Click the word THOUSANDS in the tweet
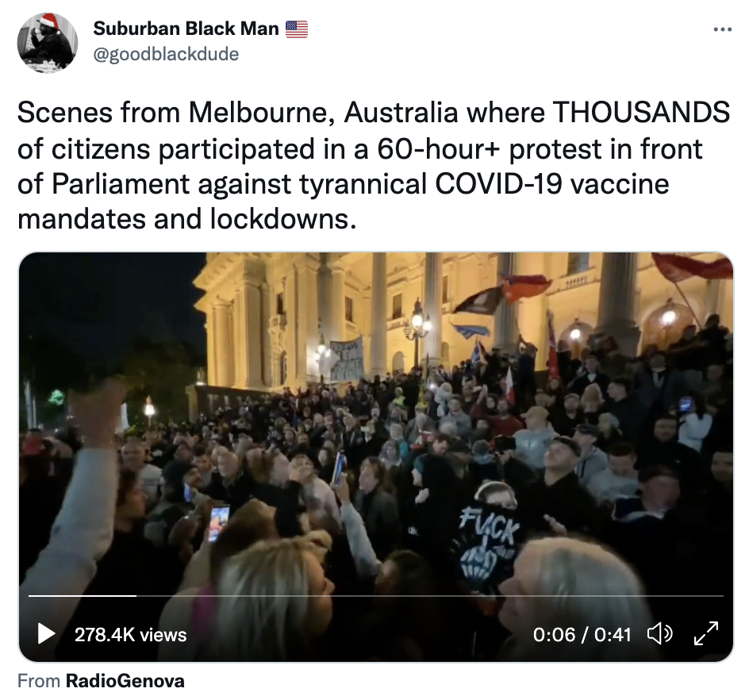Viewport: 749px width, 700px height. click(641, 113)
